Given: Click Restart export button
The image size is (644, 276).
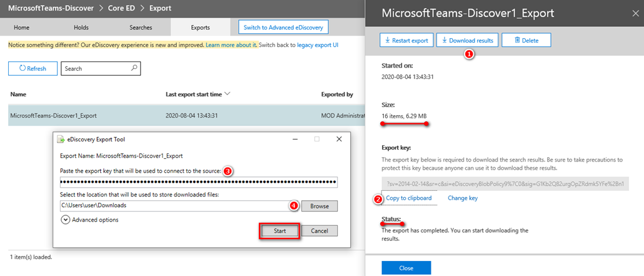Looking at the screenshot, I should click(406, 40).
